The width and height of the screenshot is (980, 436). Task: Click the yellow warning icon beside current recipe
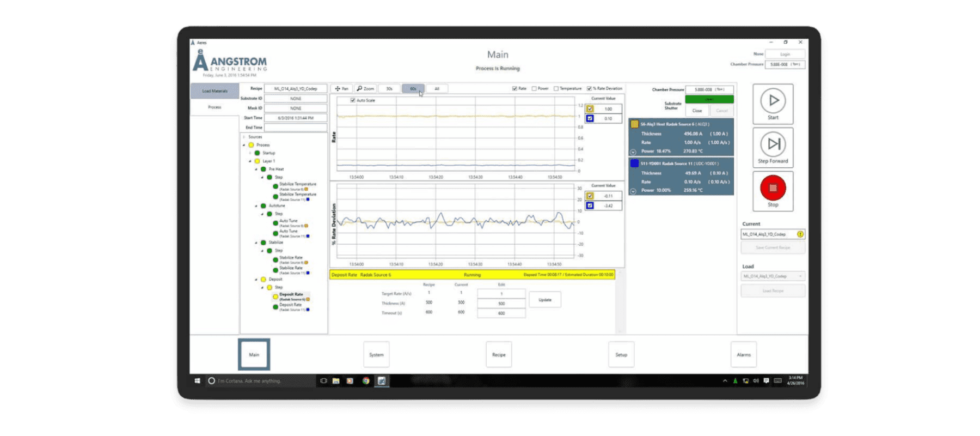click(x=800, y=234)
